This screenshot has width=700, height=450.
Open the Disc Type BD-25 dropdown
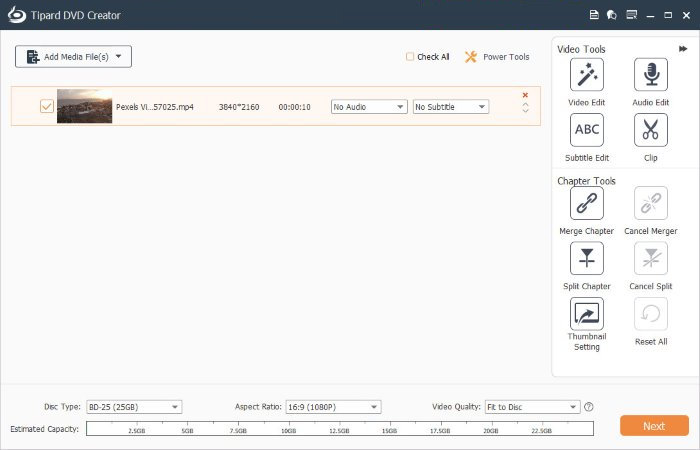click(134, 407)
